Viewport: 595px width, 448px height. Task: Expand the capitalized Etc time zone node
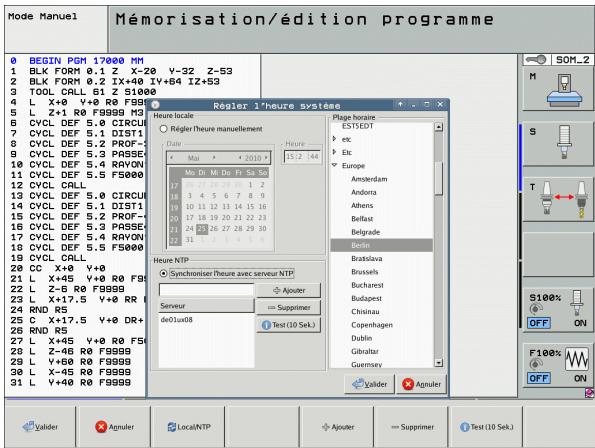pyautogui.click(x=334, y=152)
